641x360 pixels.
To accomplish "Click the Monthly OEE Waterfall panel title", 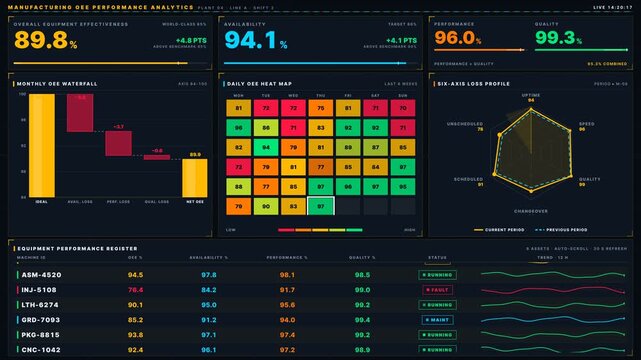I will (x=57, y=84).
